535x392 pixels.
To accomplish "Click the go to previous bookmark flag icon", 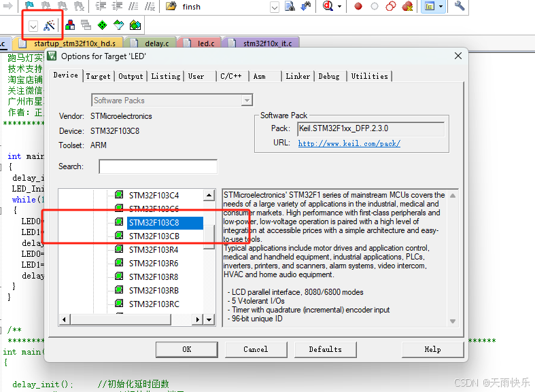I will coord(46,5).
